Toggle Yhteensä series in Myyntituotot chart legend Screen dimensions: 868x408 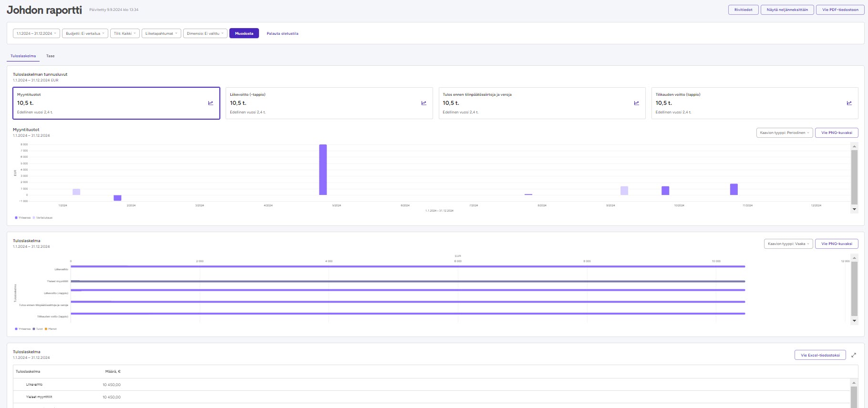22,218
